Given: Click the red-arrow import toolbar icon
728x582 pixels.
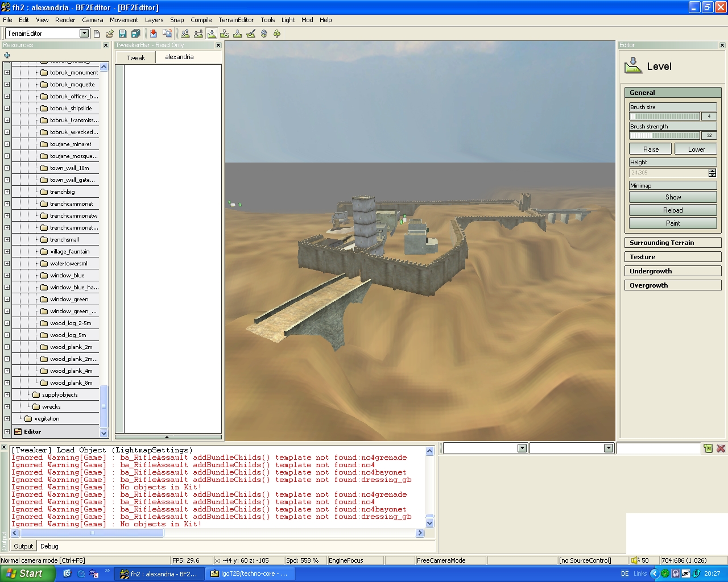Looking at the screenshot, I should pyautogui.click(x=154, y=34).
